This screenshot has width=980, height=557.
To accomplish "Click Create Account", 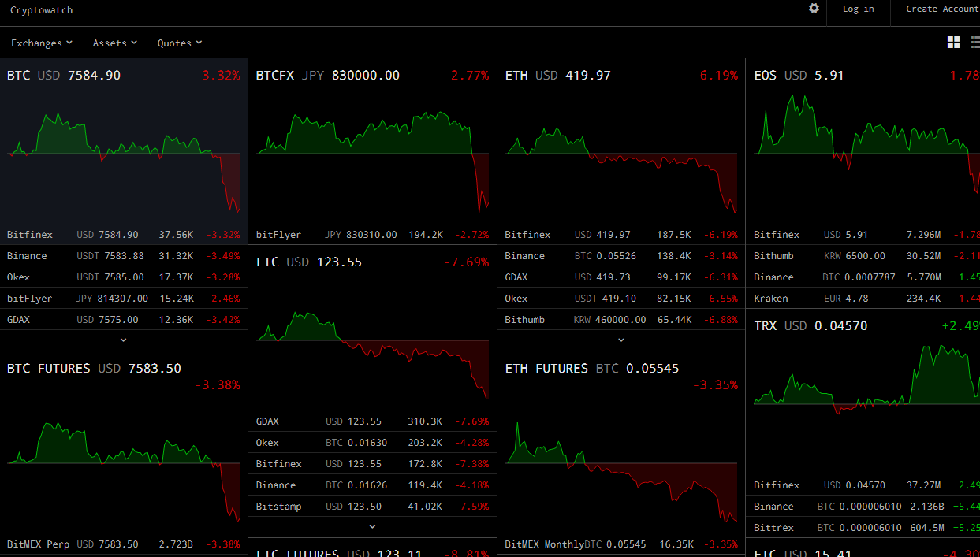I will pos(942,9).
